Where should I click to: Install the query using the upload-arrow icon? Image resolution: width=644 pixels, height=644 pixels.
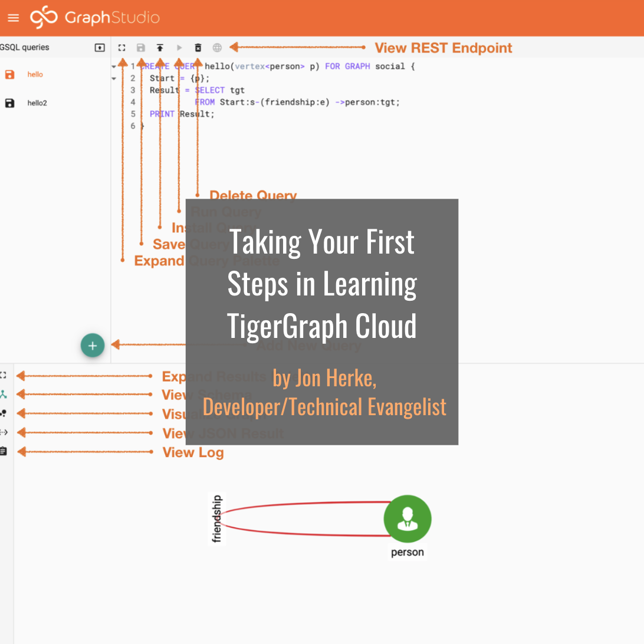(160, 48)
